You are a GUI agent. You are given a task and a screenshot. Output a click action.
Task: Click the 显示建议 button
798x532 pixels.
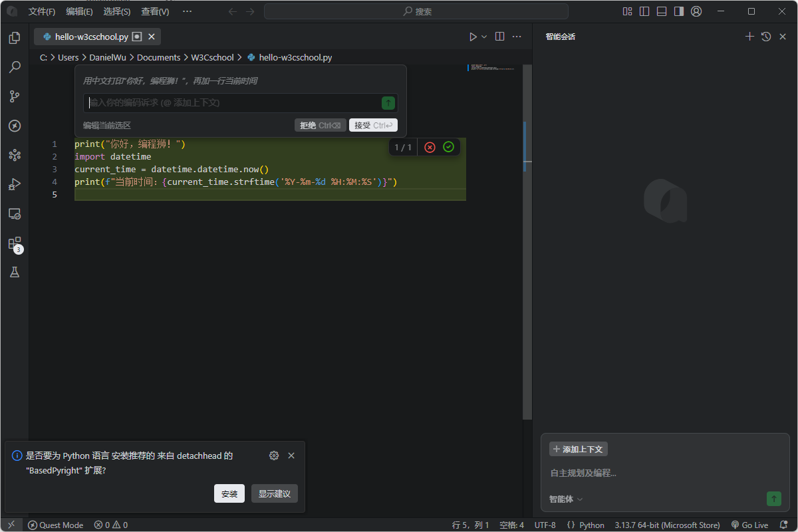pos(275,493)
